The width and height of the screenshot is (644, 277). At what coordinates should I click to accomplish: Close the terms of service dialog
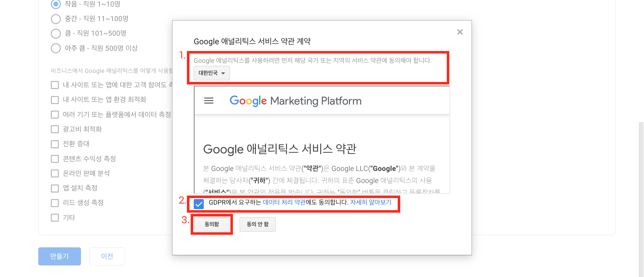click(460, 32)
